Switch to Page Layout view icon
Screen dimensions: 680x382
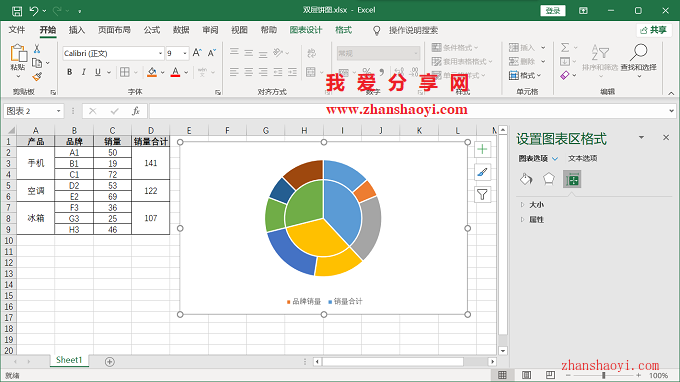coord(526,375)
